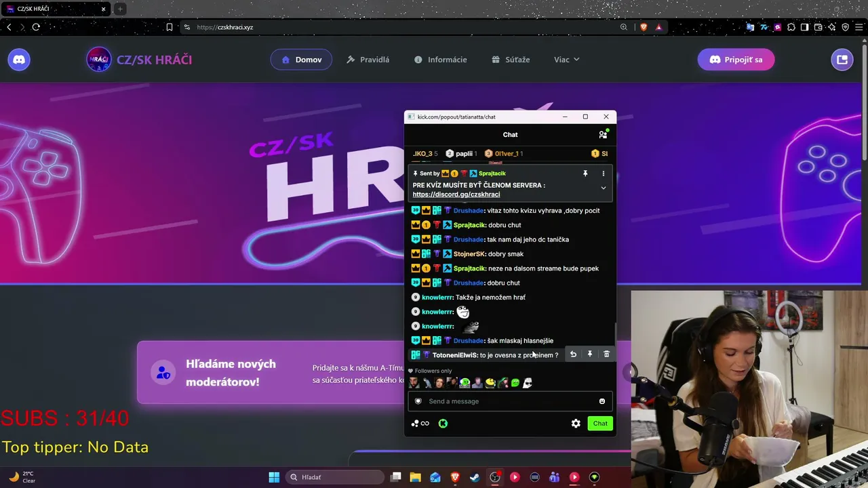Open the browser hamburger menu
This screenshot has width=868, height=488.
(x=859, y=27)
